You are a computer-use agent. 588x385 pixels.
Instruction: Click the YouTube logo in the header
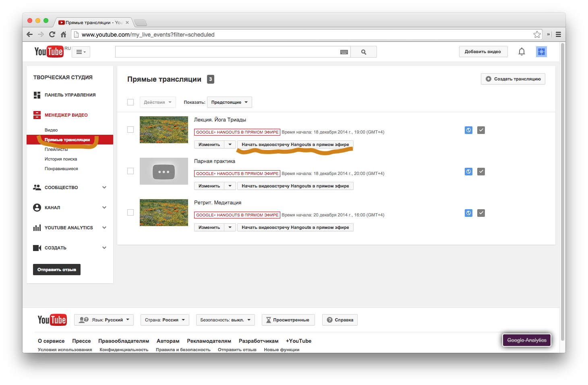point(49,51)
